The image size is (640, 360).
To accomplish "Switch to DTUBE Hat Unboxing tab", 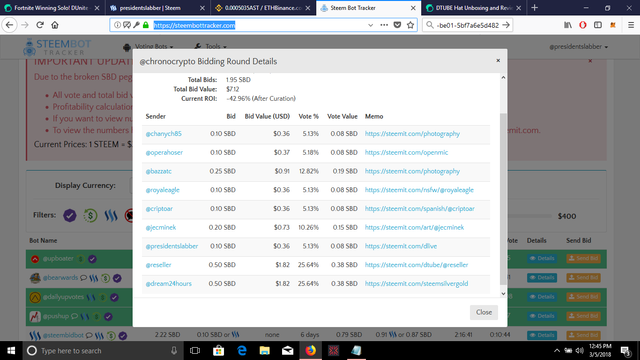I will point(473,8).
